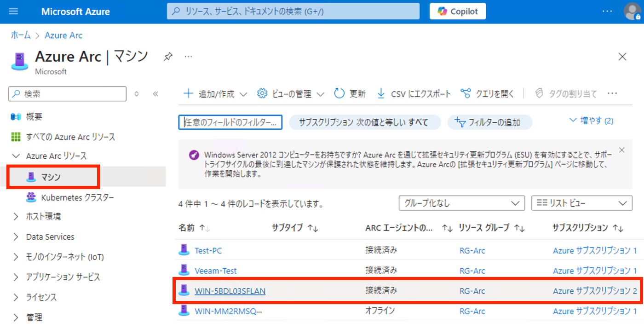Click フィルターの追加

pyautogui.click(x=490, y=122)
